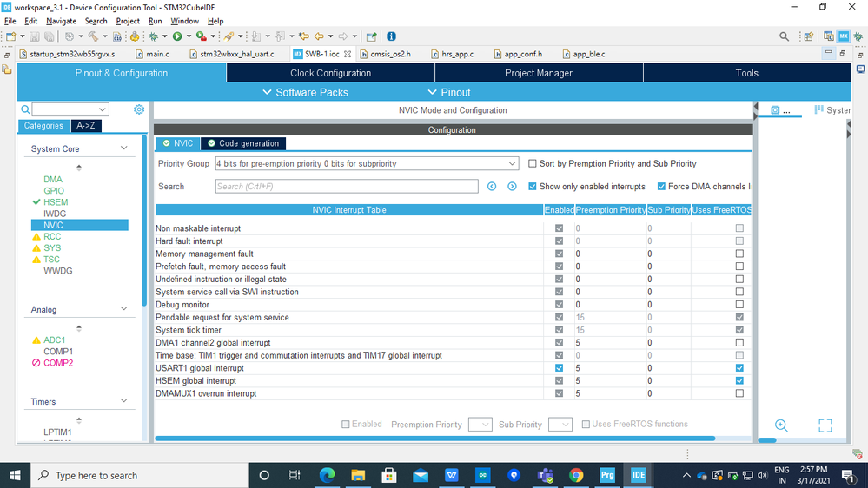The image size is (868, 488).
Task: Click the Tools tab
Action: (x=746, y=73)
